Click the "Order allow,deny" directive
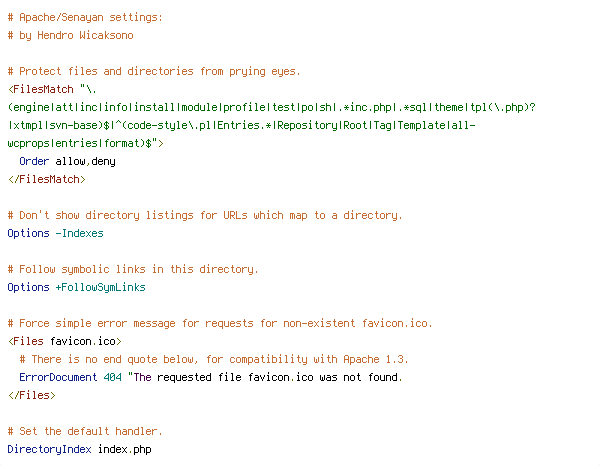The height and width of the screenshot is (466, 600). (x=67, y=161)
